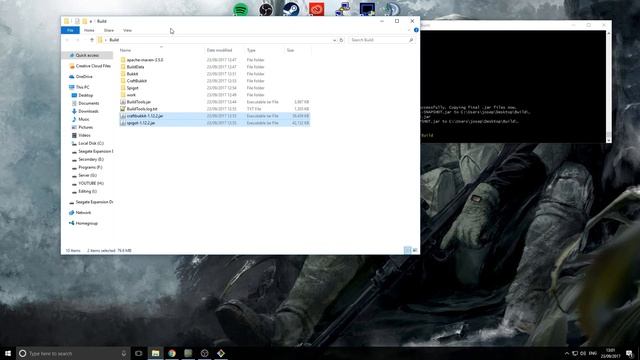The height and width of the screenshot is (360, 640).
Task: Open Local Disk (C:) drive
Action: click(x=91, y=143)
